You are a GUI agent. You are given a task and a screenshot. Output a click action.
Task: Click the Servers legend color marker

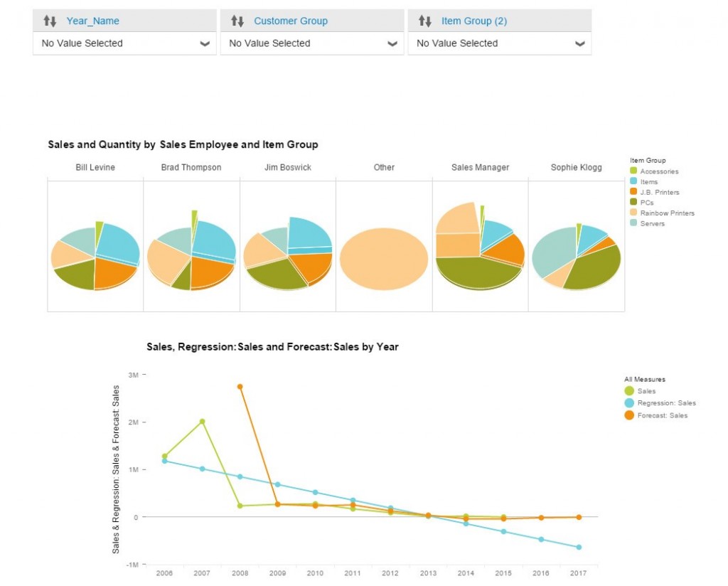[633, 223]
